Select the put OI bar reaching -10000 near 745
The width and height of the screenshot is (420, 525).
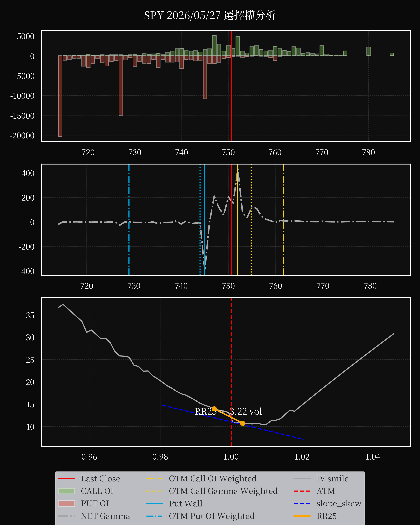click(x=205, y=77)
